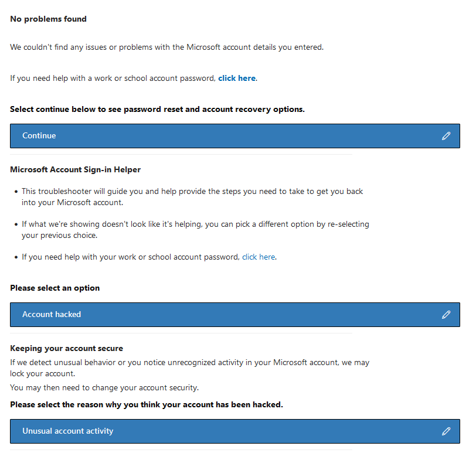Click the 'This troubleshooter will guide you' bullet
Image resolution: width=476 pixels, height=453 pixels.
(x=192, y=192)
